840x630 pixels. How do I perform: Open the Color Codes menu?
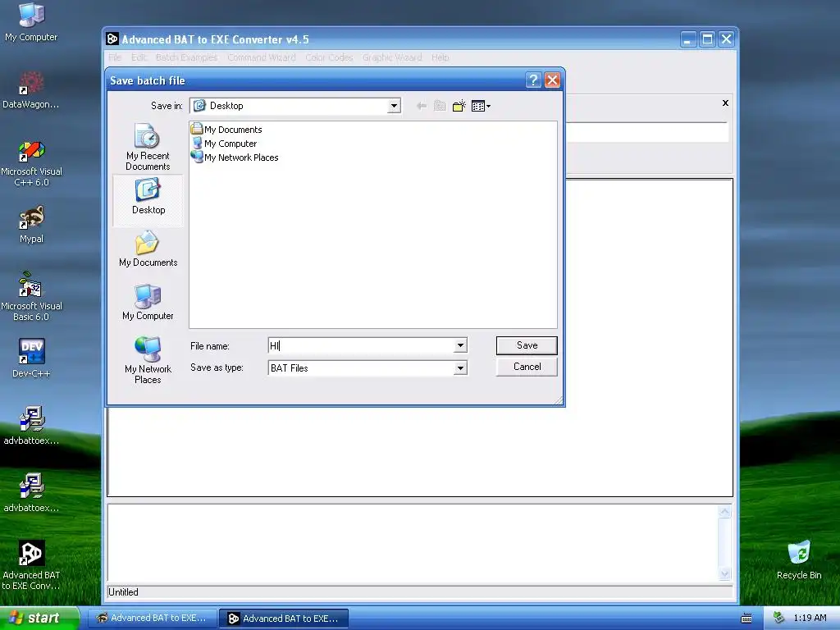(x=329, y=57)
